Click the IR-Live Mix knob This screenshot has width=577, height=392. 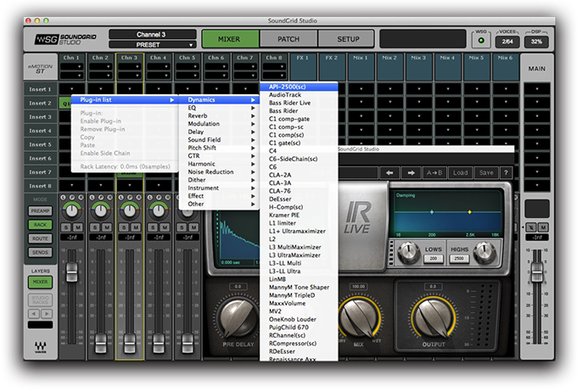point(359,318)
